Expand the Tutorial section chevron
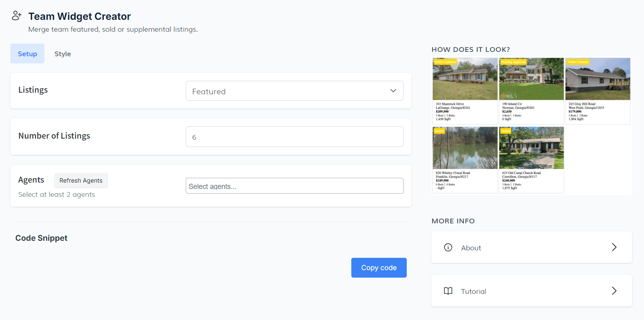 614,291
